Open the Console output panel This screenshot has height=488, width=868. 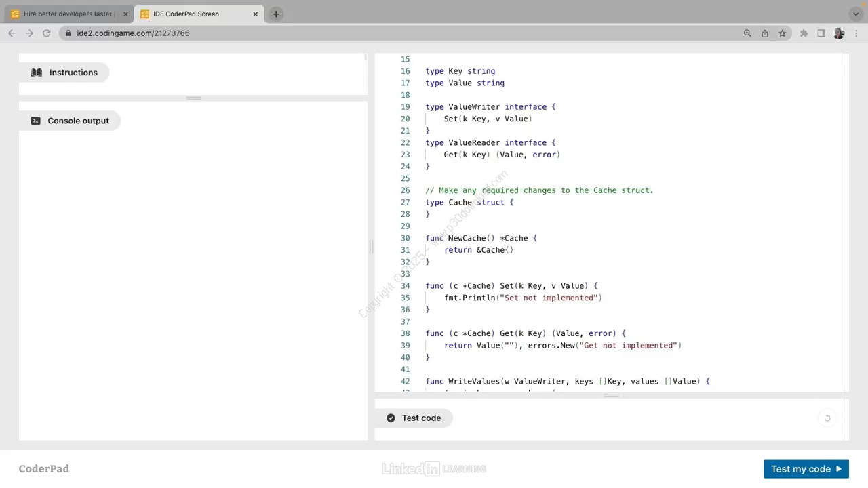(70, 121)
